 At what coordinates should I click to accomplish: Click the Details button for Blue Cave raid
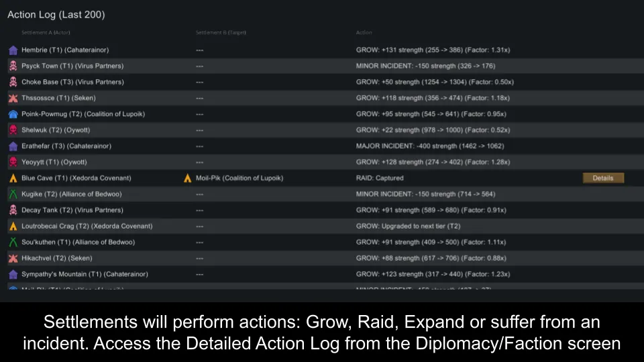603,178
